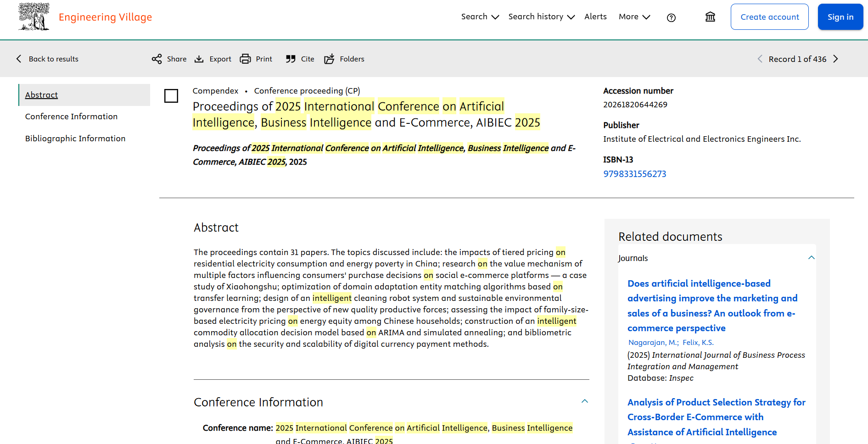868x444 pixels.
Task: Collapse the Conference Information section
Action: [585, 401]
